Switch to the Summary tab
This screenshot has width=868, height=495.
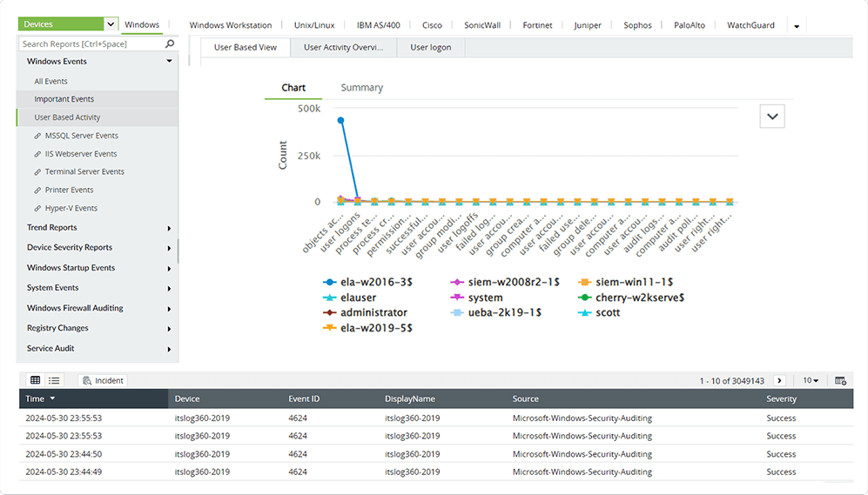(361, 88)
